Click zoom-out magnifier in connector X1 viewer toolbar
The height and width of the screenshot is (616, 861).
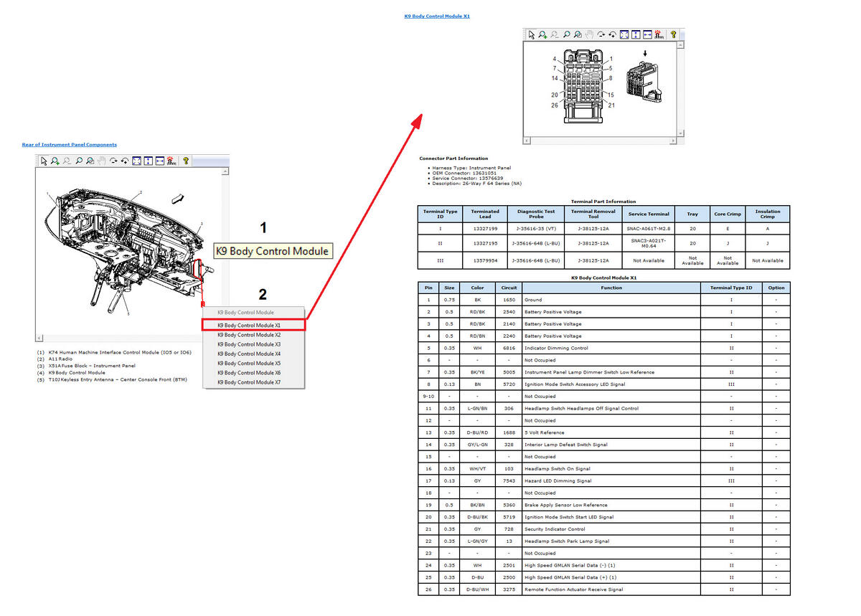tap(555, 34)
